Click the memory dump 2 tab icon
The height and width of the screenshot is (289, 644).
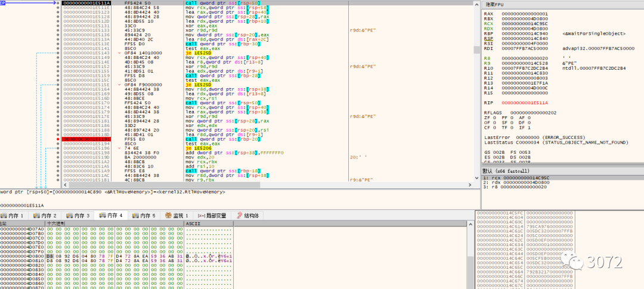[x=36, y=216]
